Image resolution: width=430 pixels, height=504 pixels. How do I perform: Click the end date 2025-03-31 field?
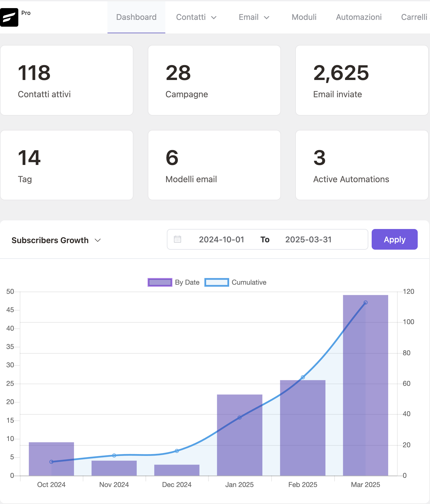[308, 239]
